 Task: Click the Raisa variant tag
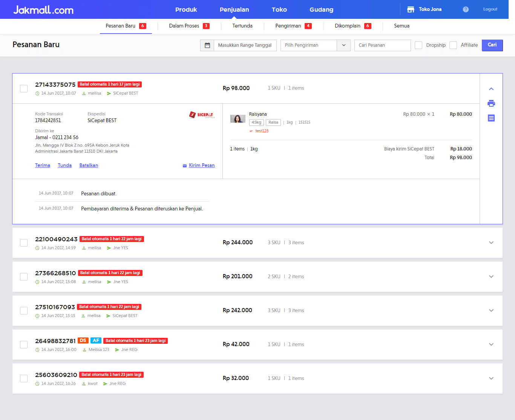tap(273, 123)
